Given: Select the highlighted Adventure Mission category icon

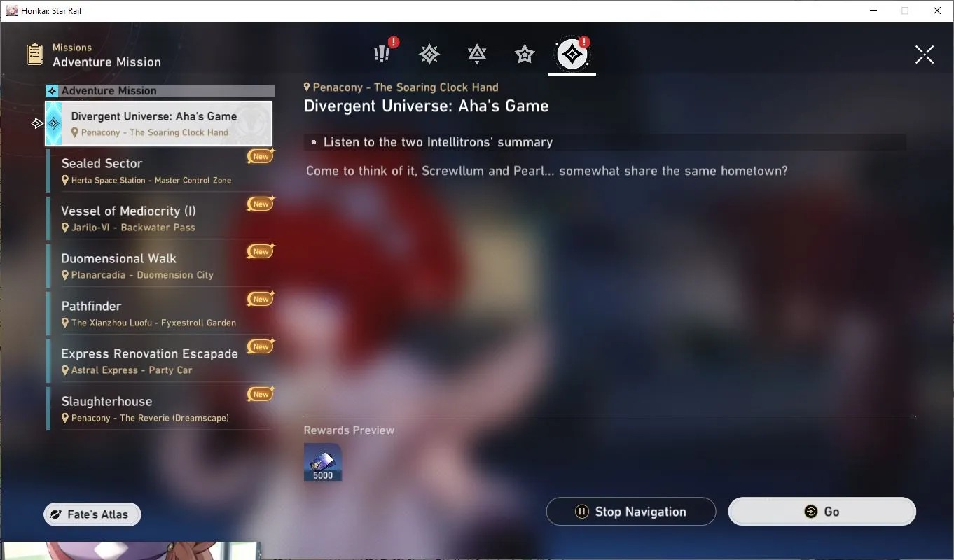Looking at the screenshot, I should pos(572,54).
